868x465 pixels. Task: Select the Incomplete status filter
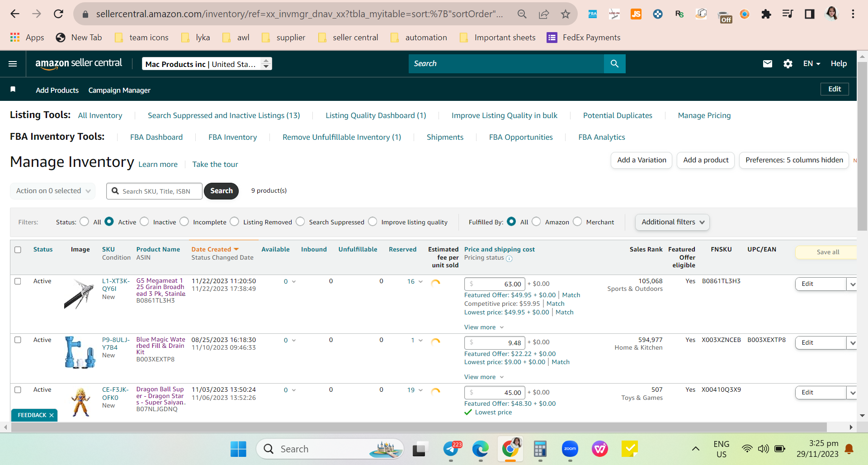tap(184, 222)
